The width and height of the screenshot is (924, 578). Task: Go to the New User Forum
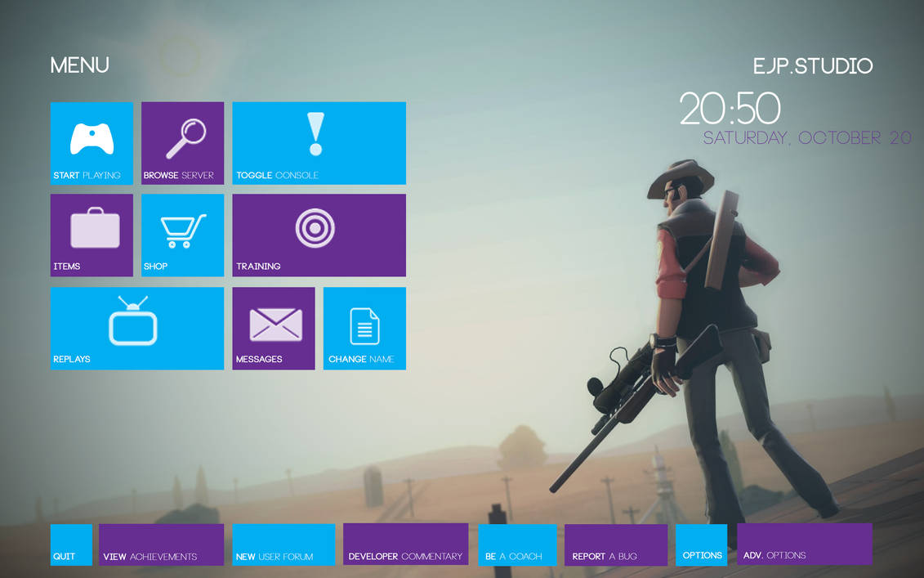[x=283, y=545]
